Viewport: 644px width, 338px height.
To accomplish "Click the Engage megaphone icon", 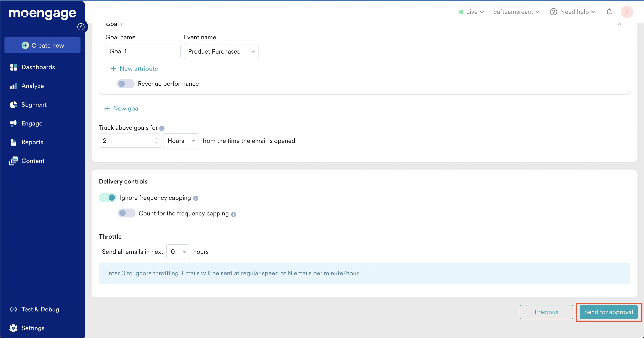I will pyautogui.click(x=13, y=123).
